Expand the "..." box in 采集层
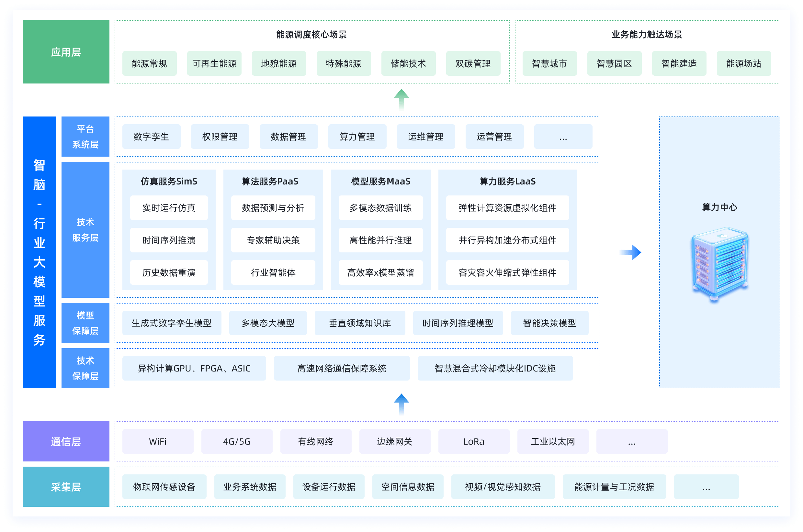The width and height of the screenshot is (803, 532). [x=706, y=487]
